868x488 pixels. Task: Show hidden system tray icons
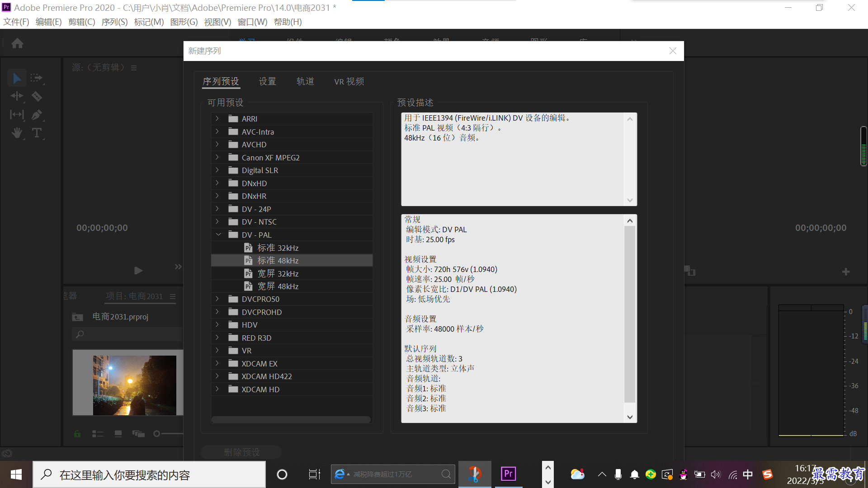pyautogui.click(x=602, y=474)
